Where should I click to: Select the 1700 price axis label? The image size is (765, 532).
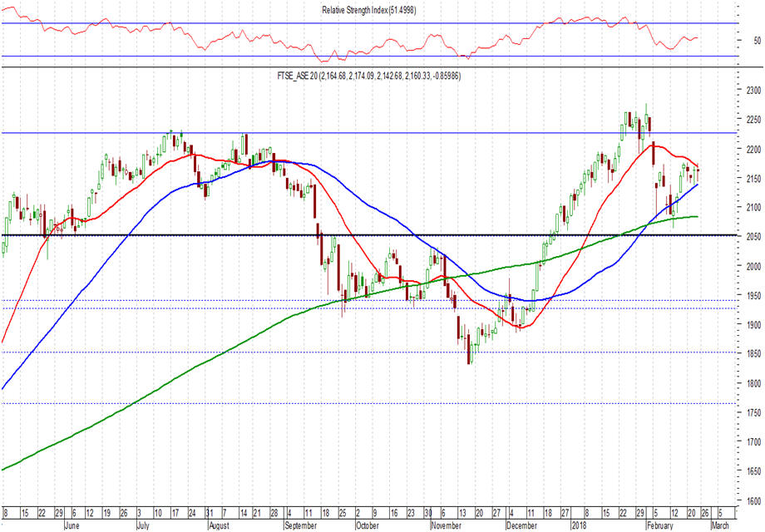coord(753,441)
